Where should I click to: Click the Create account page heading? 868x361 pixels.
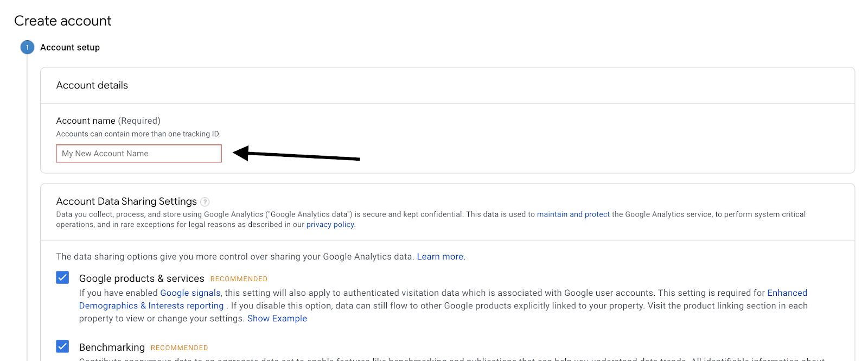click(x=63, y=21)
